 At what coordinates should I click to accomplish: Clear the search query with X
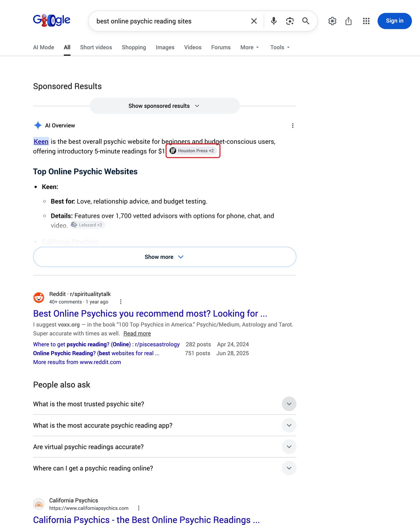tap(254, 21)
